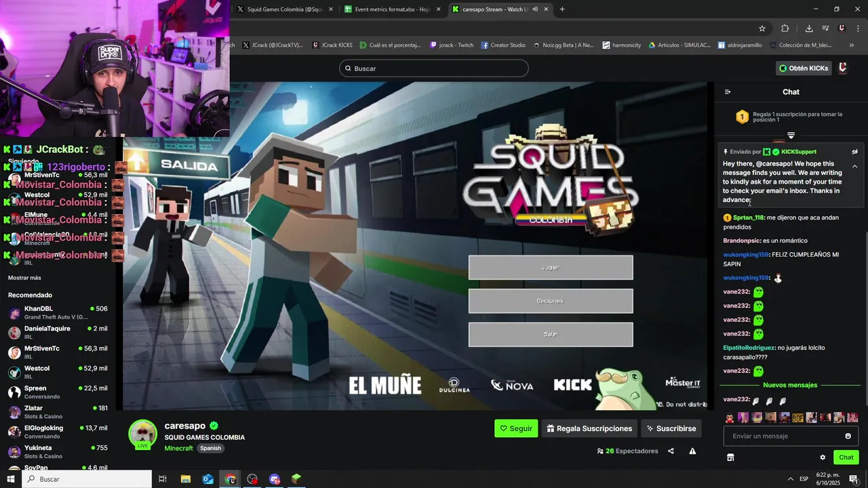868x488 pixels.
Task: Open the media controls toolbar icon
Action: 825,28
